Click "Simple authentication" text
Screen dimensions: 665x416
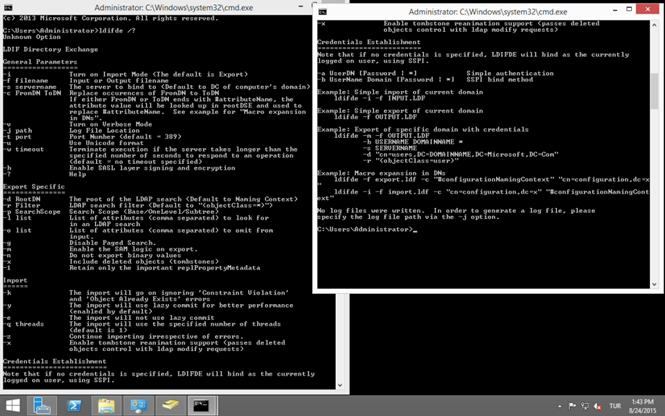(510, 73)
